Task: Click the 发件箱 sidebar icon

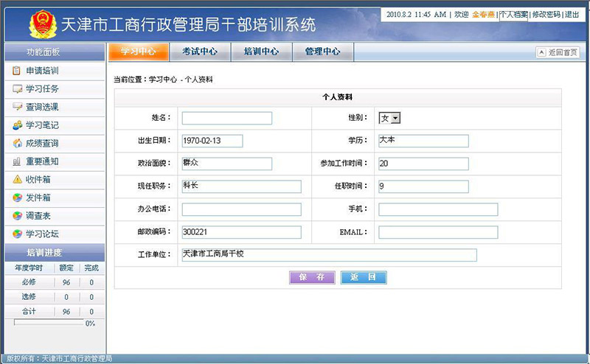Action: (x=17, y=197)
